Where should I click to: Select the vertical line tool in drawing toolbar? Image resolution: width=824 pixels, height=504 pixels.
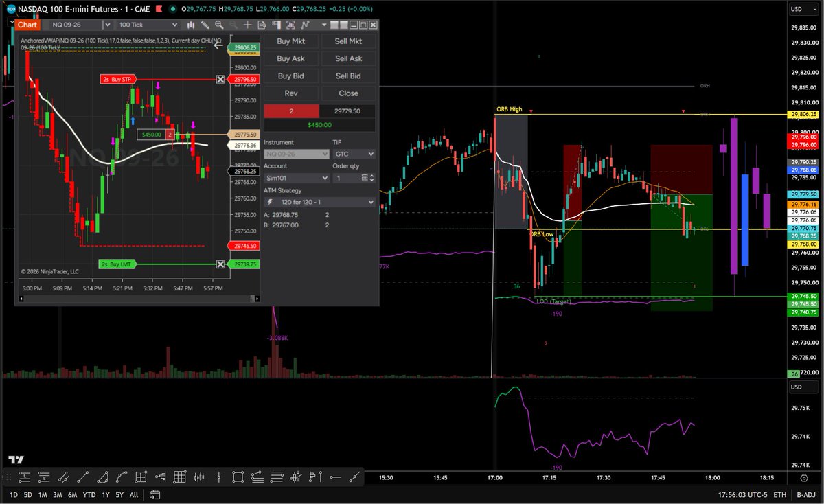pos(219,477)
